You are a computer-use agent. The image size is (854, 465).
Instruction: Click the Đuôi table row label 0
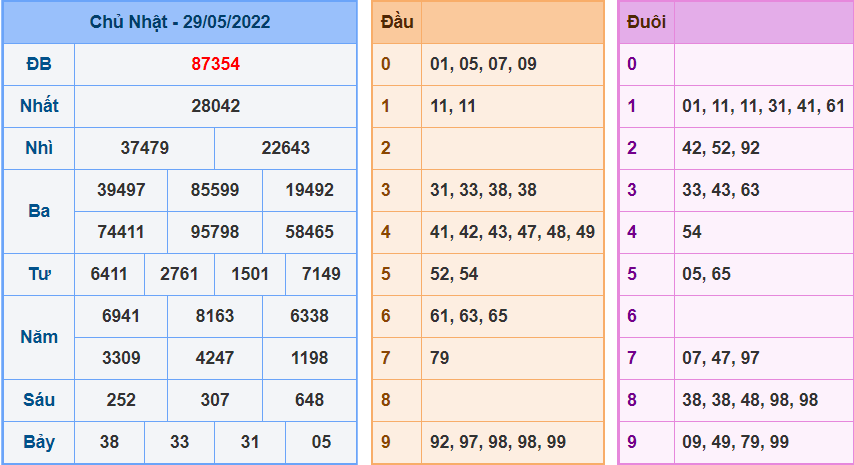pos(632,64)
